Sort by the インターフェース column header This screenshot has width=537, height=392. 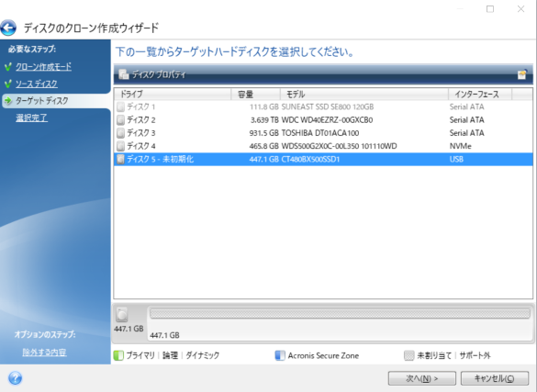click(x=480, y=95)
